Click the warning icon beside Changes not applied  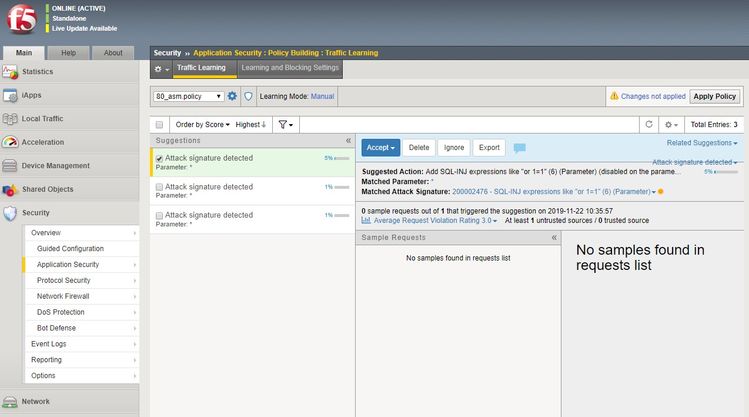(614, 96)
